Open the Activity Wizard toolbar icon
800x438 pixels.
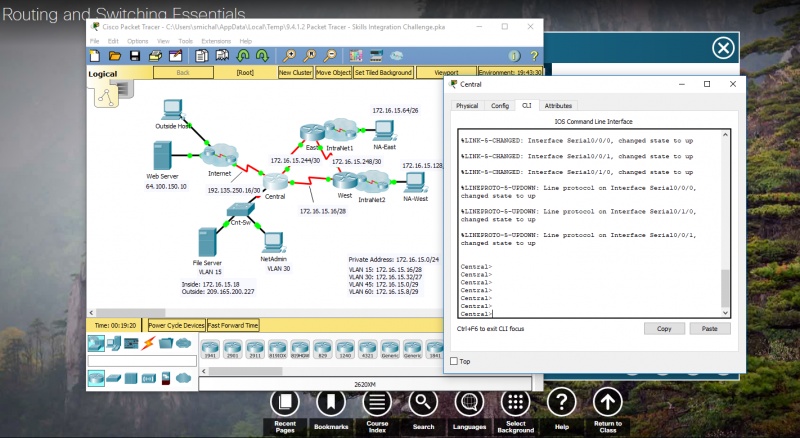(x=175, y=56)
